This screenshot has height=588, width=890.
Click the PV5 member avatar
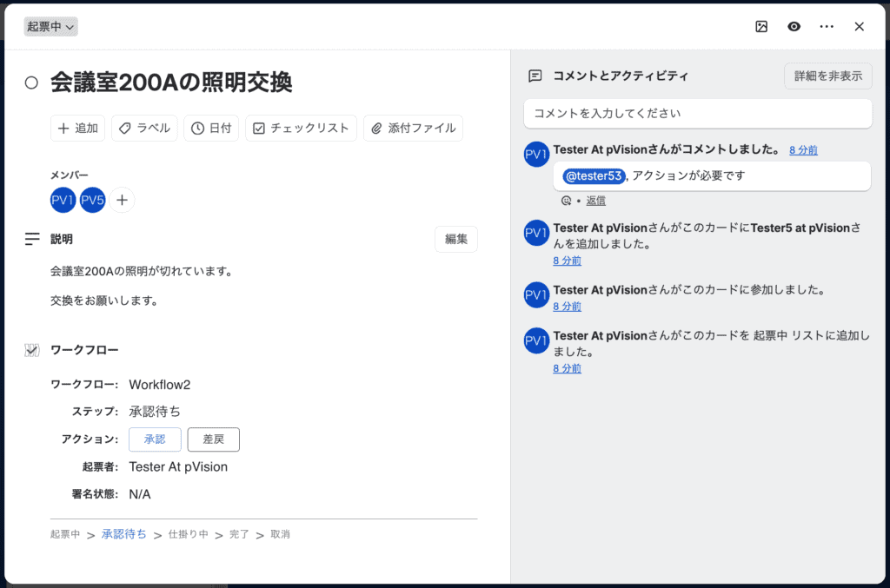click(92, 200)
